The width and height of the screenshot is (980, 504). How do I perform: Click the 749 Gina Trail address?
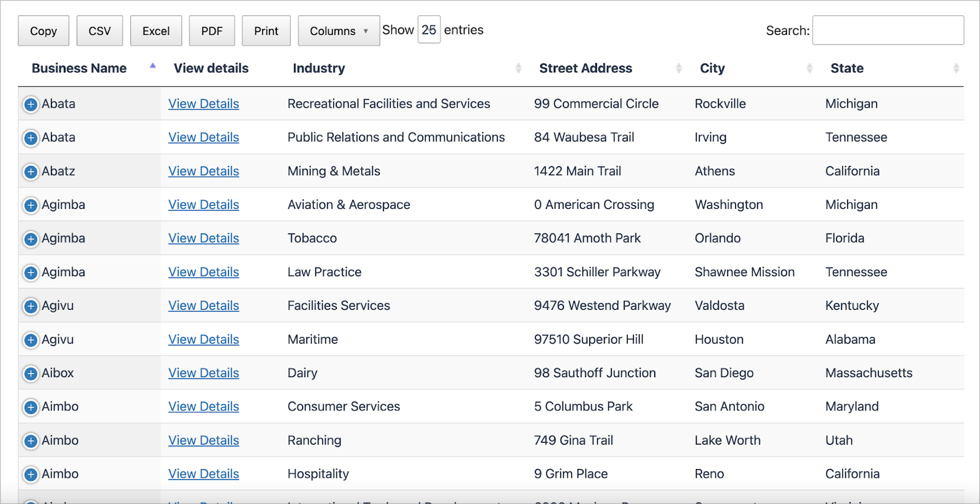point(573,440)
